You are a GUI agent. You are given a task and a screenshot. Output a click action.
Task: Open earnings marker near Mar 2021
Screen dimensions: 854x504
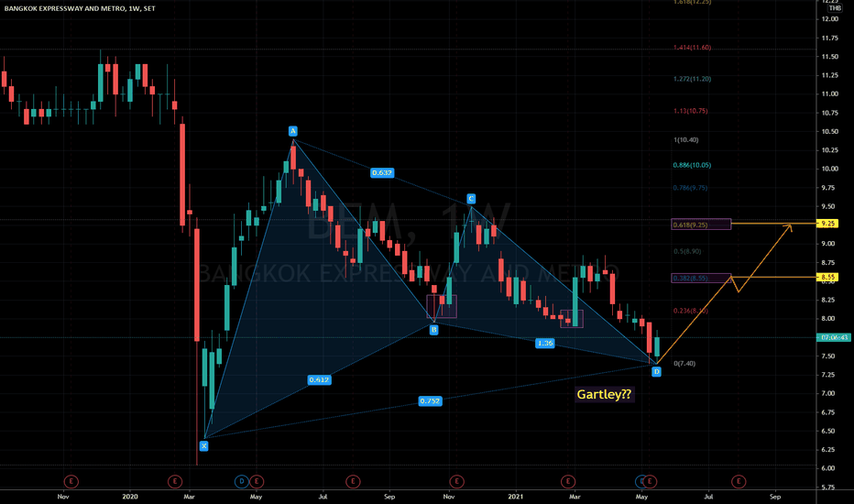coord(568,481)
